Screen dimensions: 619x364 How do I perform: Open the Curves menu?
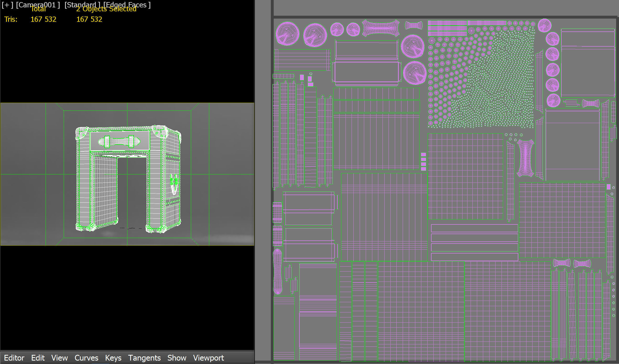(x=86, y=358)
